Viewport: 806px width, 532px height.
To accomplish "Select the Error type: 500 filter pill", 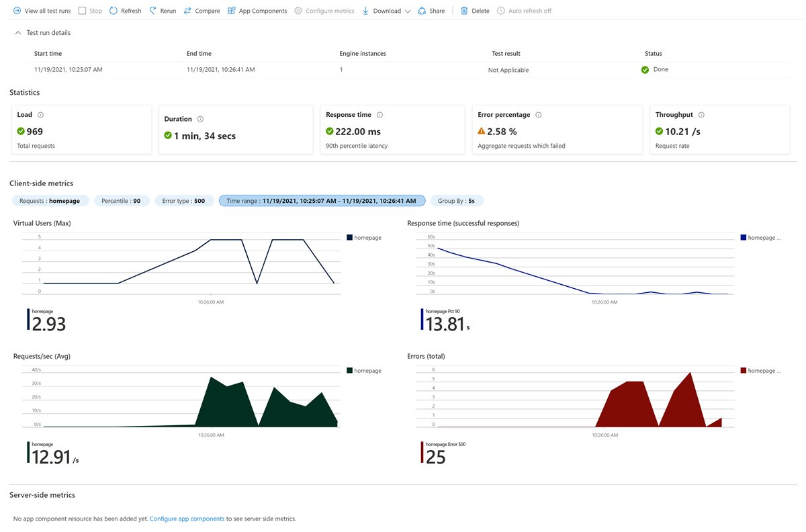I will [x=184, y=200].
